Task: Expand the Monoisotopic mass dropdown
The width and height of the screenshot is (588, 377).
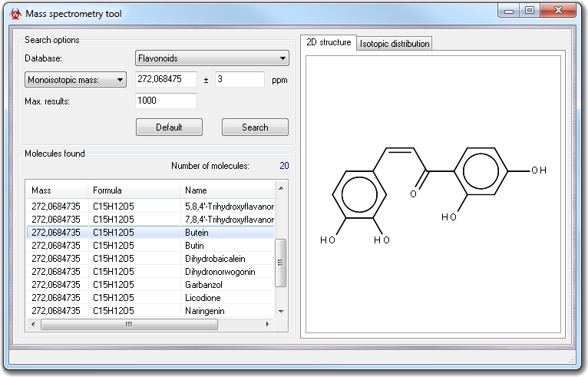Action: point(75,80)
